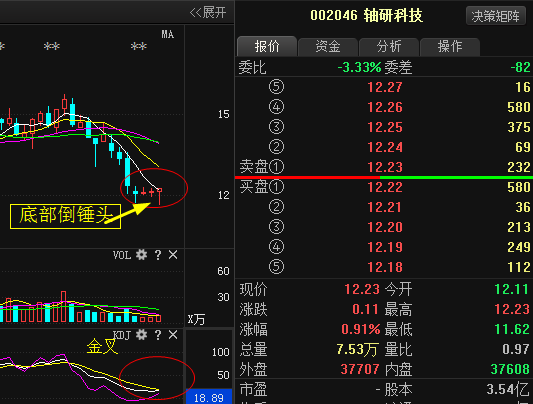The width and height of the screenshot is (533, 404).
Task: Expand the panel via <<展开
Action: point(208,13)
